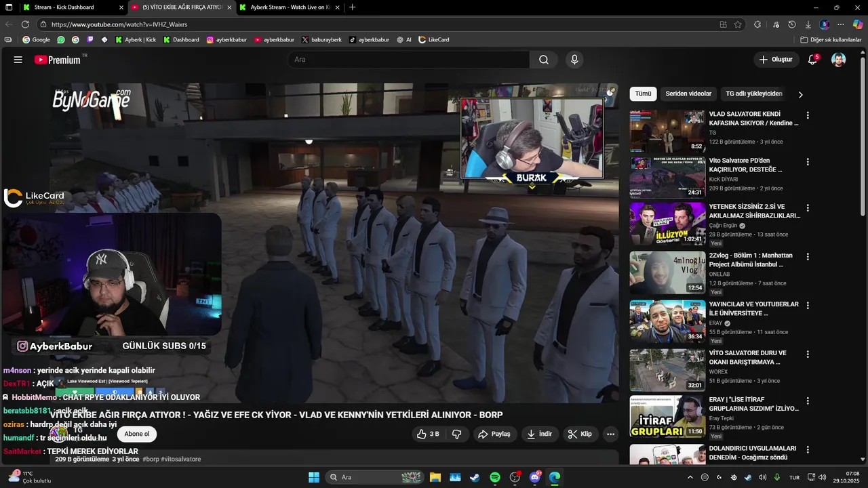The height and width of the screenshot is (488, 868).
Task: Click the #vitosalvatore hashtag link
Action: [x=181, y=459]
